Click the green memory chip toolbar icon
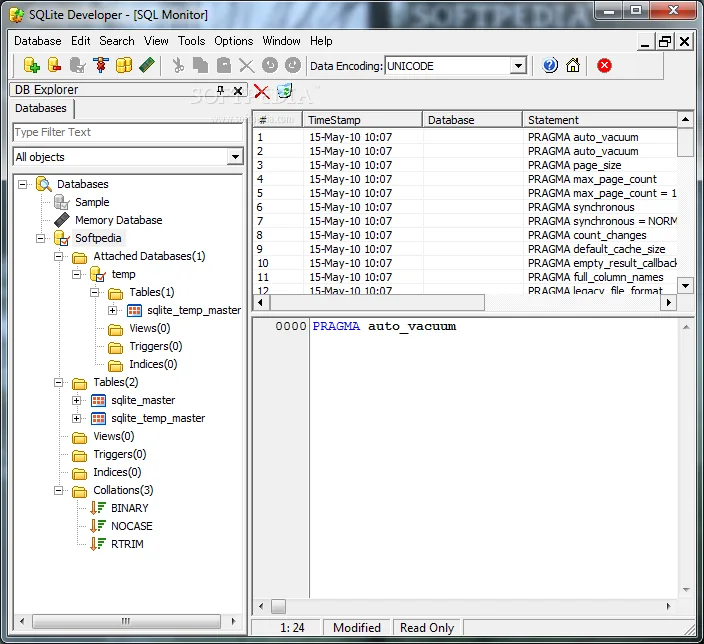The width and height of the screenshot is (704, 644). click(147, 66)
